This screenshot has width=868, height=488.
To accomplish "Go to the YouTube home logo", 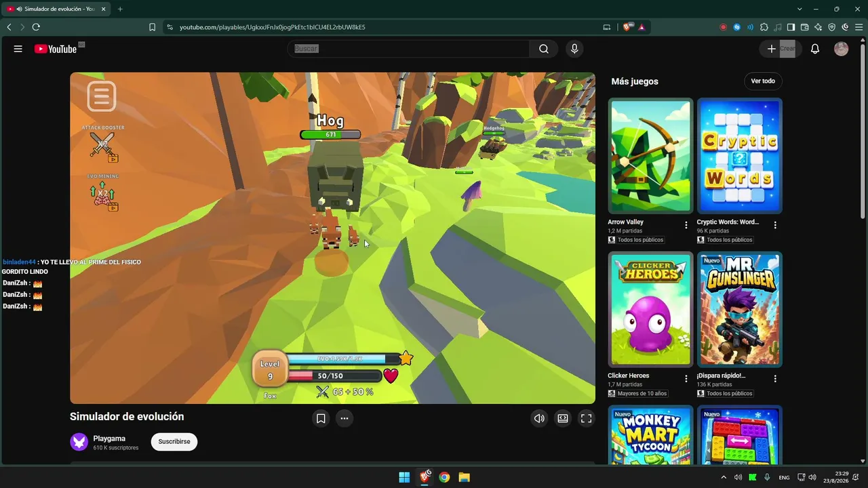I will click(56, 49).
